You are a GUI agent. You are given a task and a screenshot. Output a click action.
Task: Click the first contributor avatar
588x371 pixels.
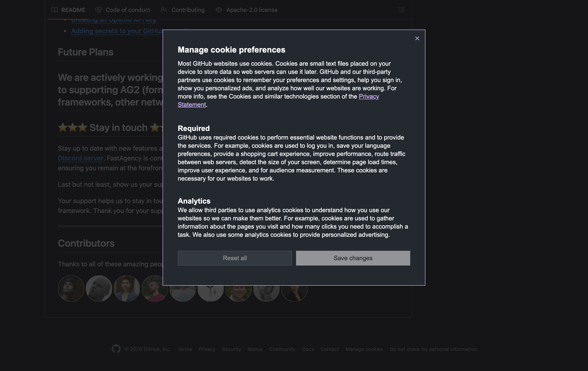[71, 289]
